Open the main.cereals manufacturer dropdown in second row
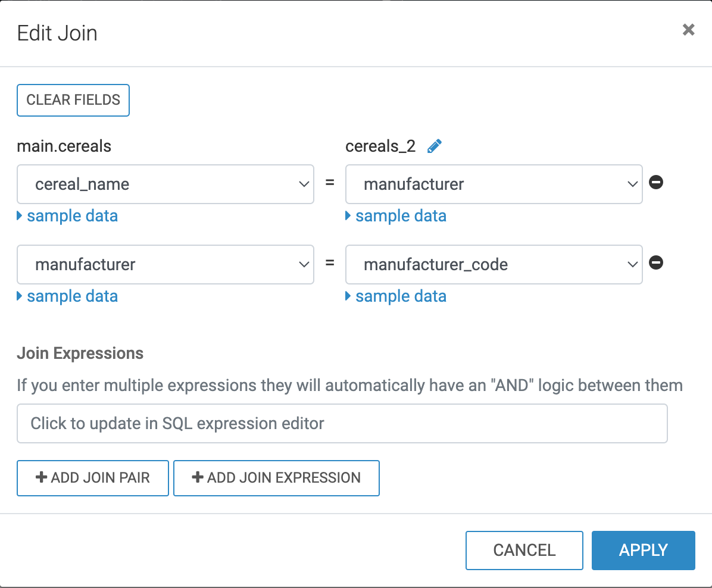Image resolution: width=712 pixels, height=588 pixels. (165, 264)
